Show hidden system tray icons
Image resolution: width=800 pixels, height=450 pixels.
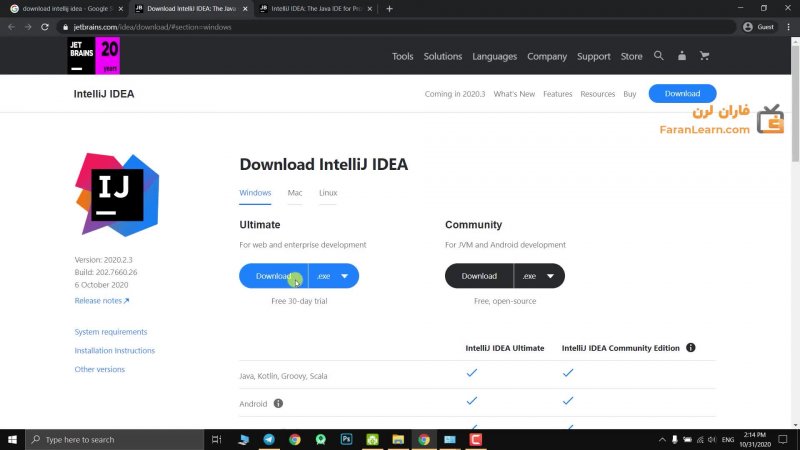pyautogui.click(x=662, y=439)
